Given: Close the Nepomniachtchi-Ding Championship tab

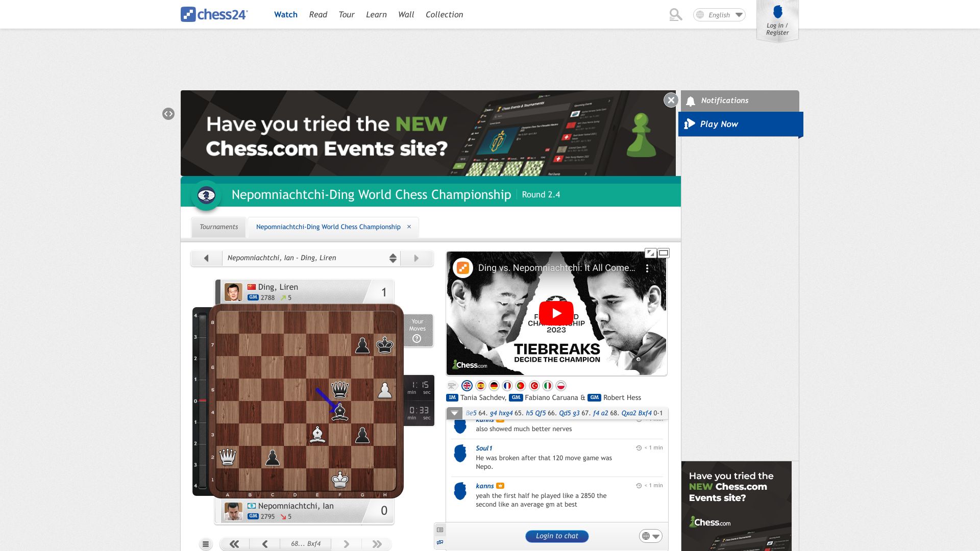Looking at the screenshot, I should tap(409, 227).
